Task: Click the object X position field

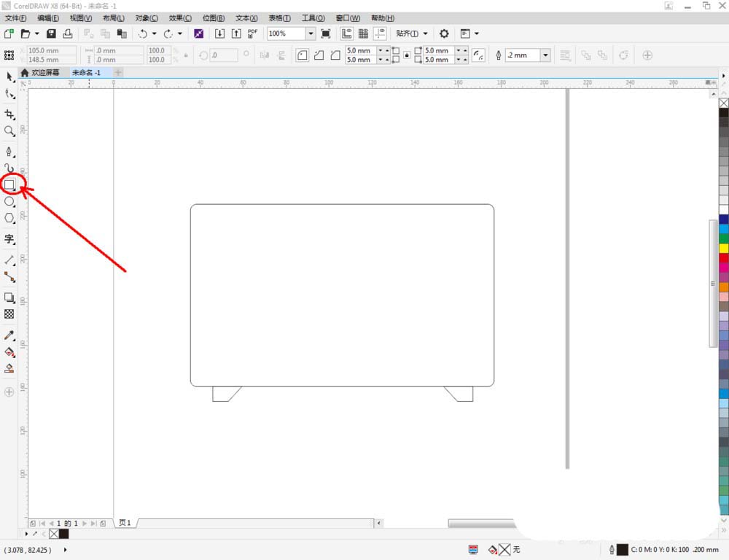Action: click(x=51, y=50)
